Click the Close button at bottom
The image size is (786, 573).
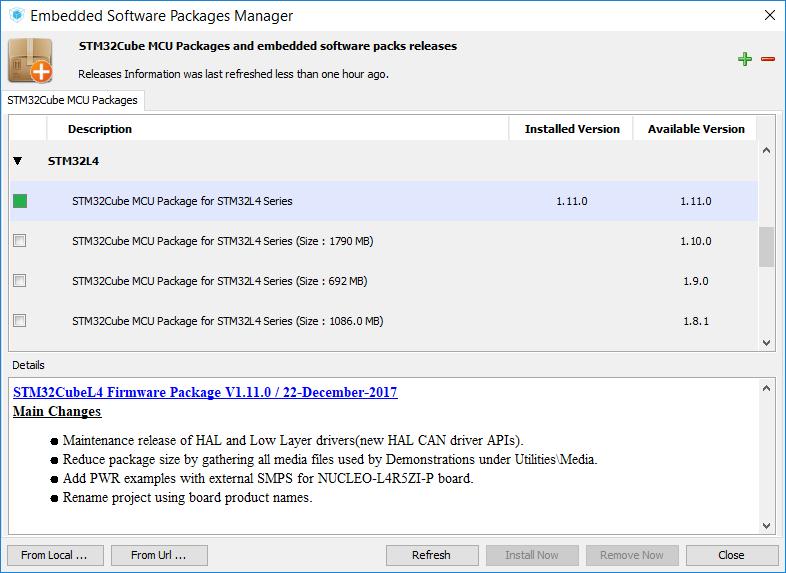[731, 555]
